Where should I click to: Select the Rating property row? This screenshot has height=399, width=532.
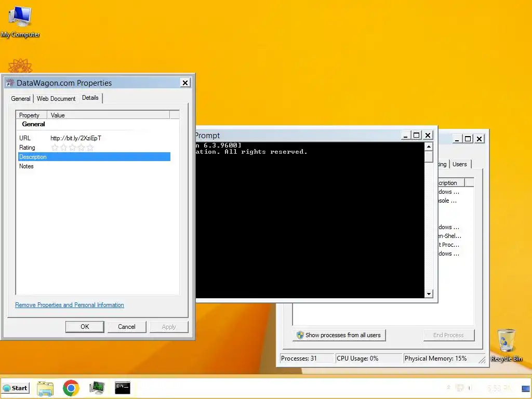pos(94,148)
